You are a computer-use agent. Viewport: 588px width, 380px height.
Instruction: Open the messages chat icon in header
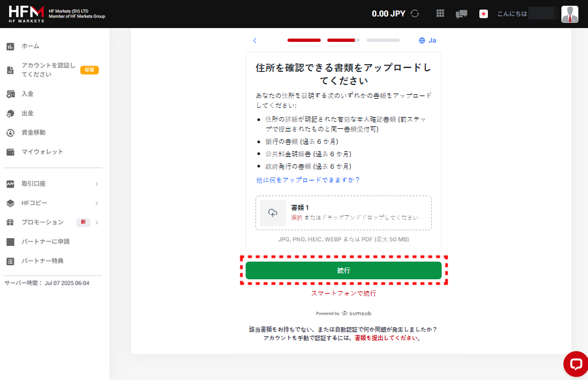pos(461,14)
